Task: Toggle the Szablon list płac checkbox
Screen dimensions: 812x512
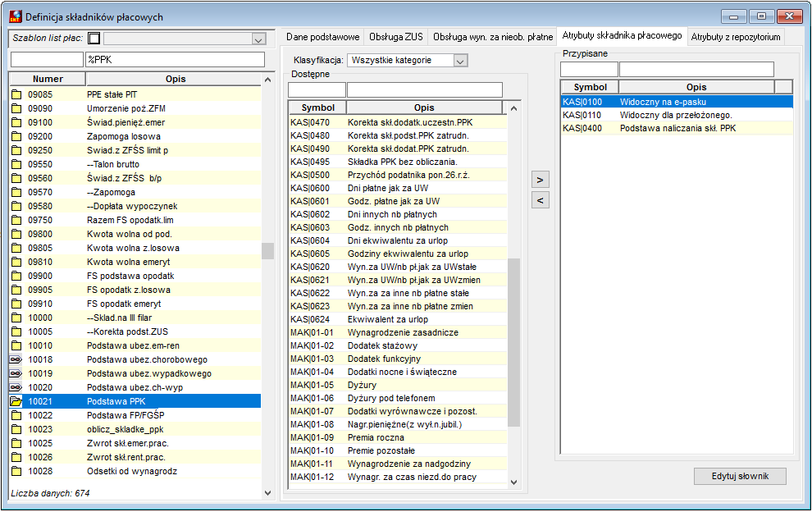Action: [x=94, y=39]
